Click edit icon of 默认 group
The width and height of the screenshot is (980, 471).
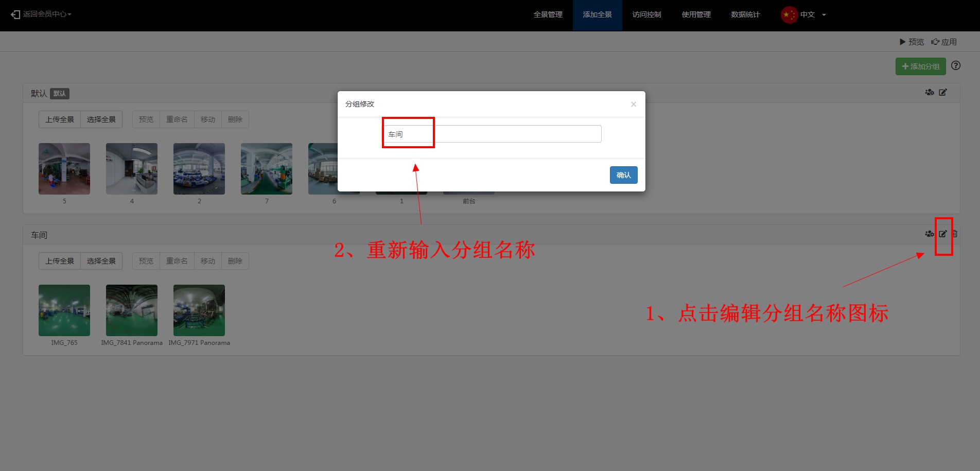click(x=942, y=93)
